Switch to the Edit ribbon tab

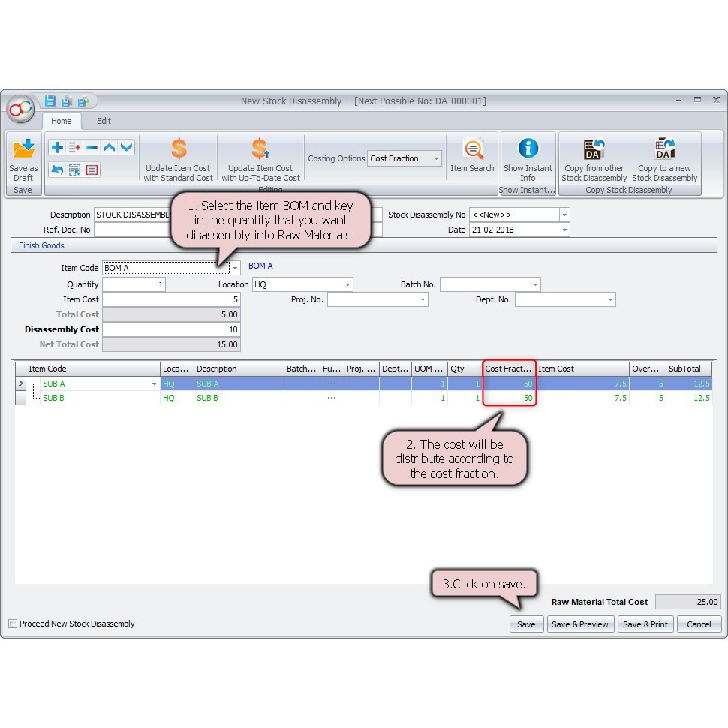click(x=104, y=121)
